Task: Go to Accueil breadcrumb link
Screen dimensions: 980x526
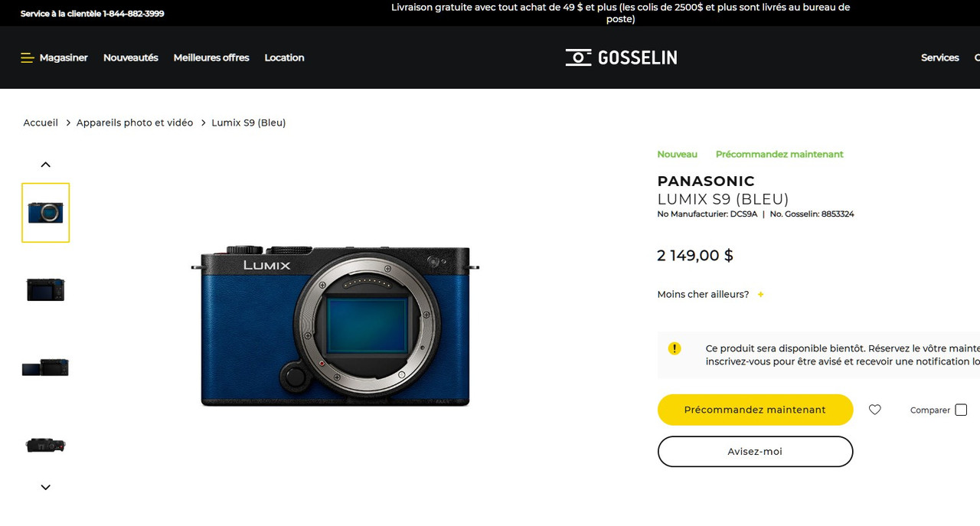Action: (41, 123)
